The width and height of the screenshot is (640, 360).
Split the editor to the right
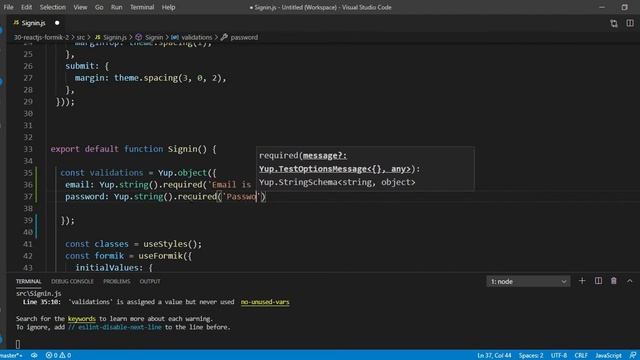click(630, 23)
